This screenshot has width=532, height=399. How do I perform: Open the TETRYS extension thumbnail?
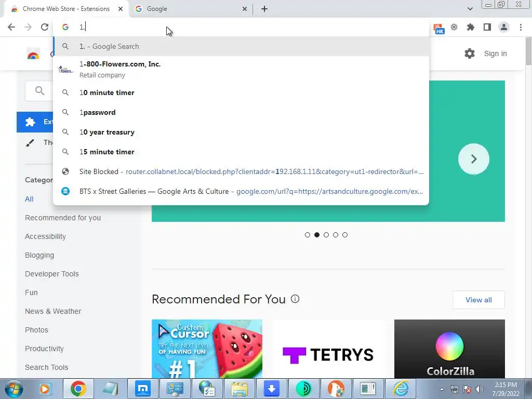(328, 349)
